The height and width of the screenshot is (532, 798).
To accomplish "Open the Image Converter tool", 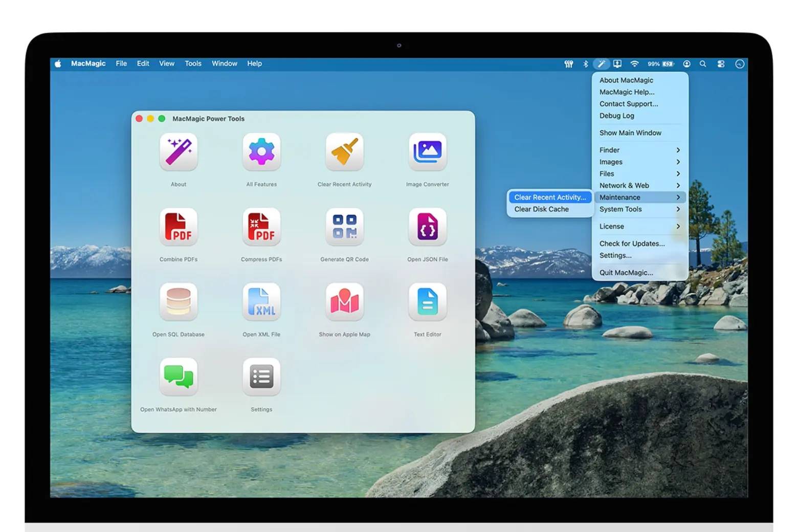I will [x=427, y=151].
